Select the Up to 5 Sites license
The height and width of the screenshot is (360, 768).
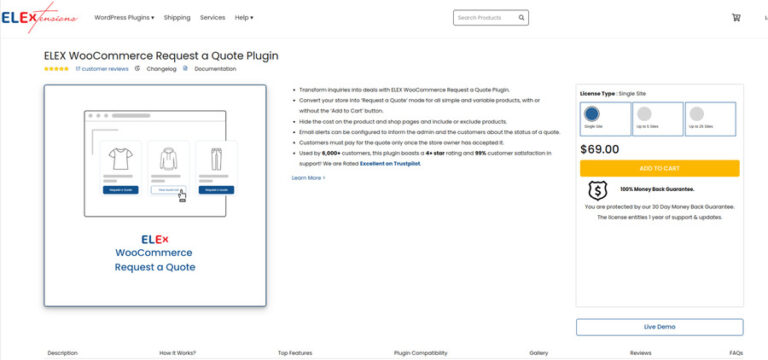[658, 119]
